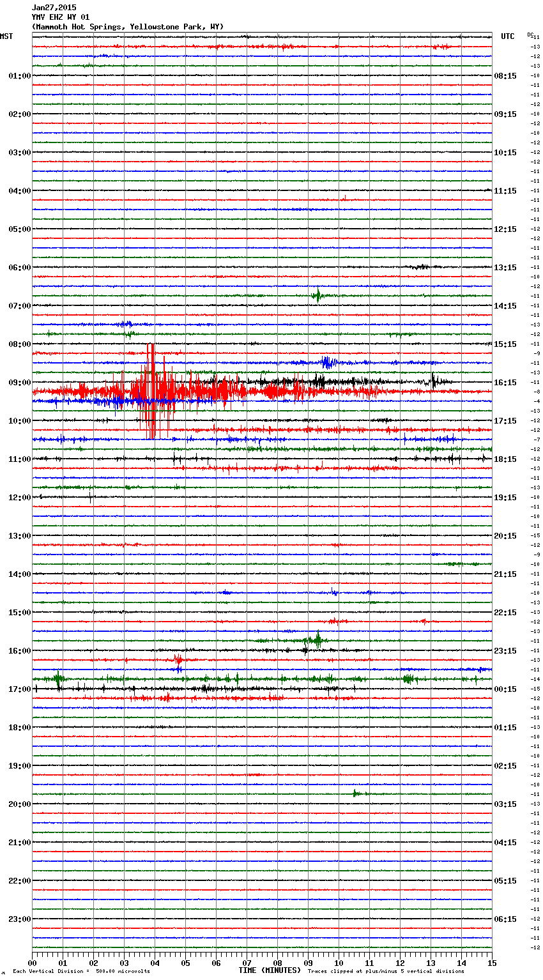Click the blue burst on the 08:30 trace
543x980 pixels.
click(x=327, y=362)
